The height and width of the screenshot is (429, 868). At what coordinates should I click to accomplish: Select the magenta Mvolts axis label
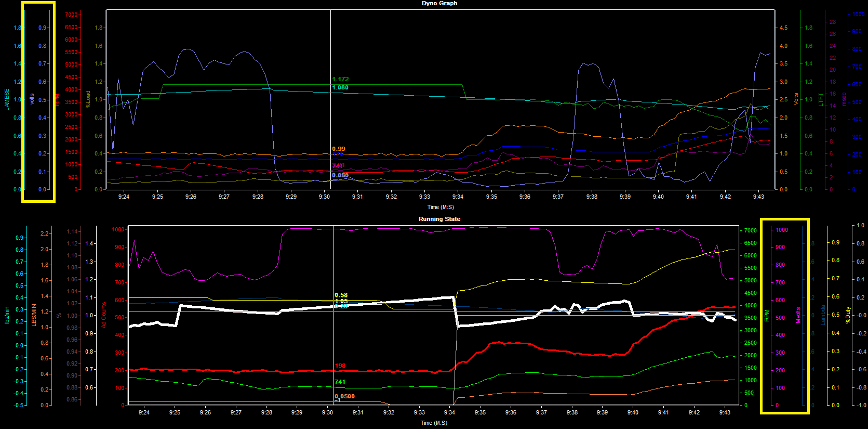coord(798,315)
